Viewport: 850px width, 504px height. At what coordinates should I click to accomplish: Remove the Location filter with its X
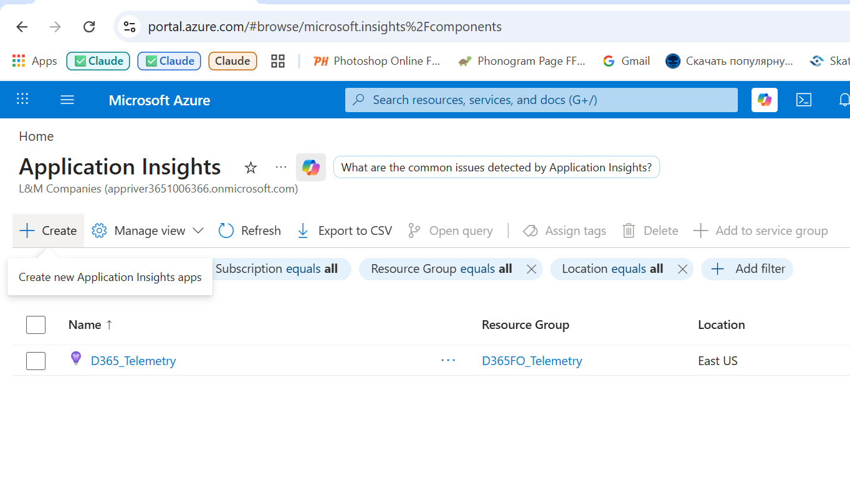[x=682, y=269]
